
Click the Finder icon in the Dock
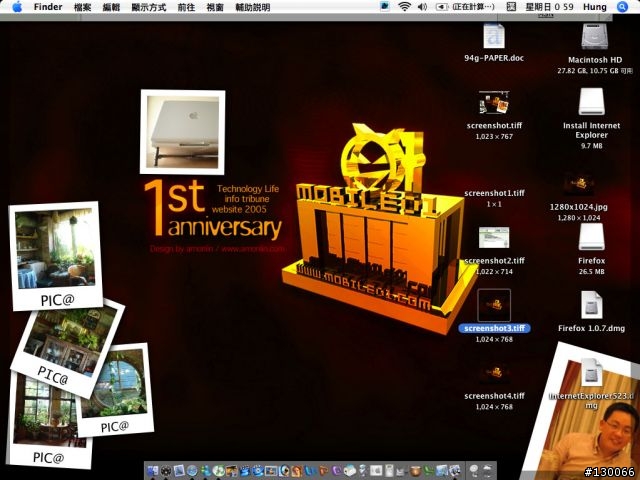click(x=153, y=470)
